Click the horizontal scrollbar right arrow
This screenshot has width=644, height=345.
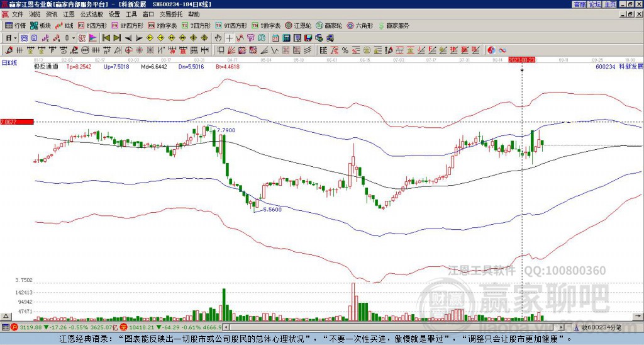[x=562, y=327]
